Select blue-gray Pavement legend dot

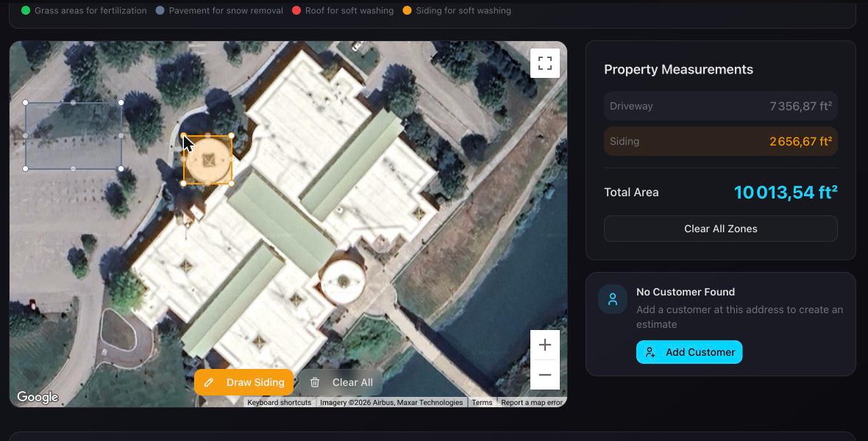(160, 10)
